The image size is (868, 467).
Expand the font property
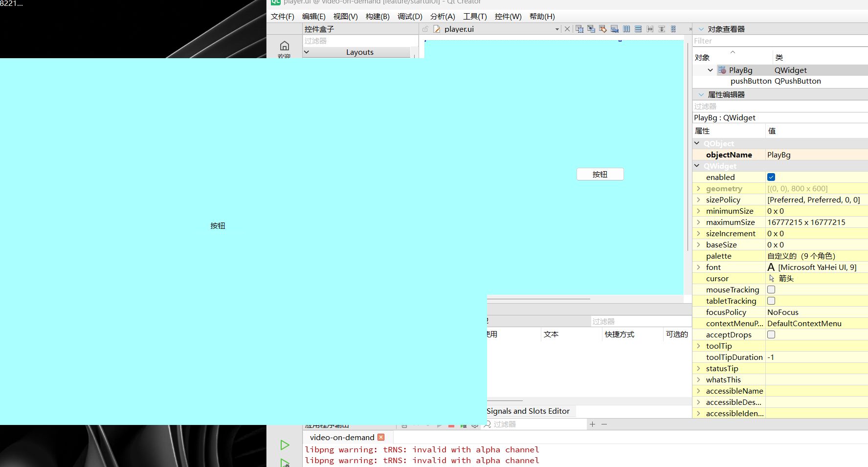pos(698,267)
